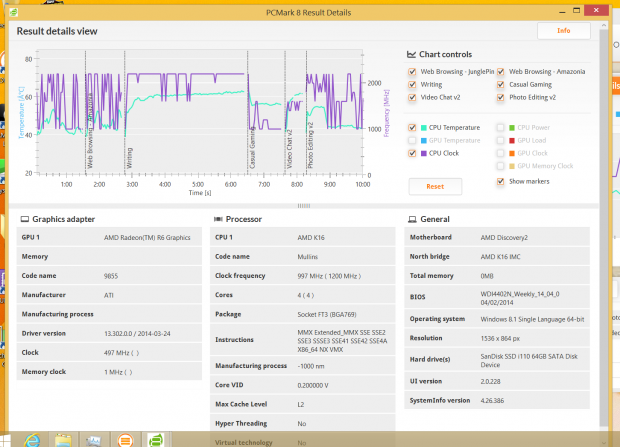Toggle the Casual Gaming checkbox
Viewport: 620px width, 447px height.
(x=501, y=85)
